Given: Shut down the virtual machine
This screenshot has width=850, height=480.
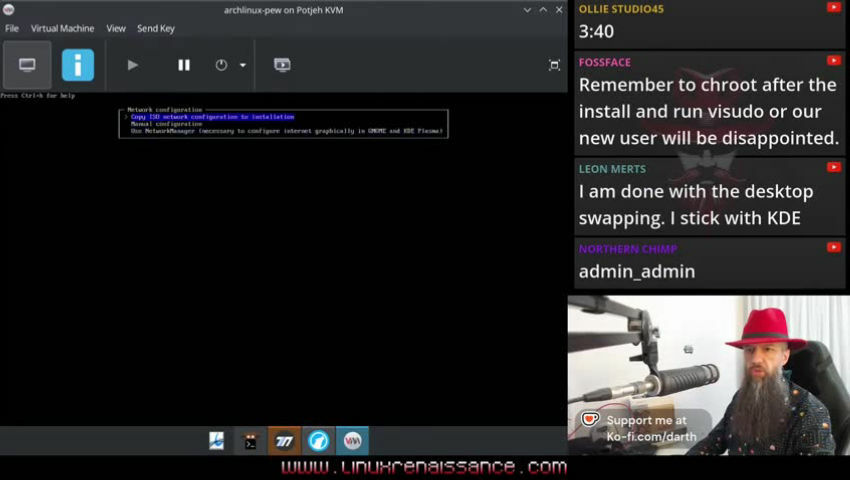Looking at the screenshot, I should coord(221,65).
